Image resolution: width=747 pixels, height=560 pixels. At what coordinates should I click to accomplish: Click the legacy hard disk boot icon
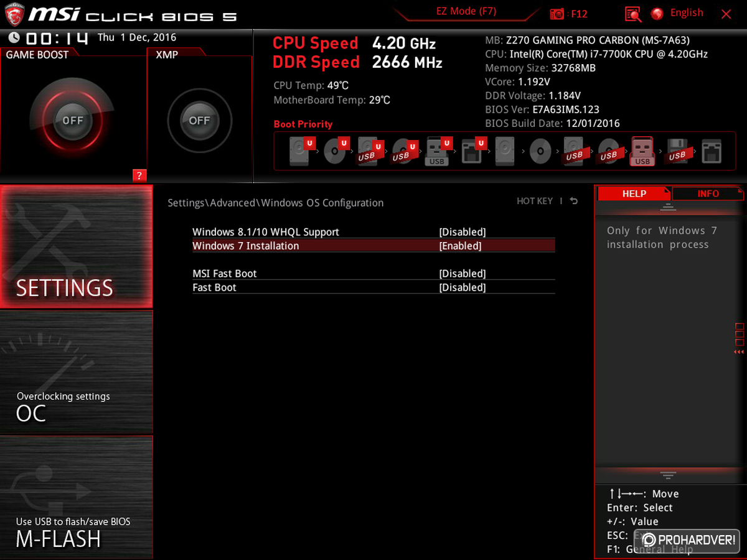[x=505, y=151]
